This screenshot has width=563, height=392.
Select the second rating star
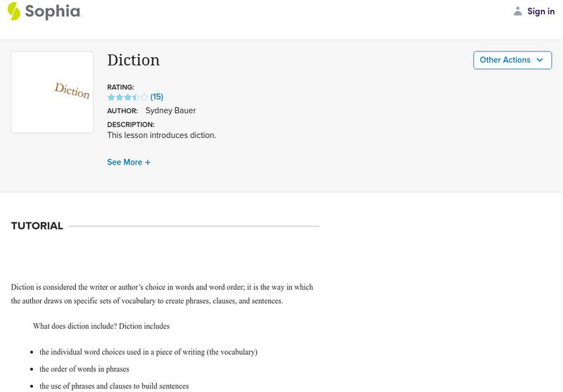[120, 97]
